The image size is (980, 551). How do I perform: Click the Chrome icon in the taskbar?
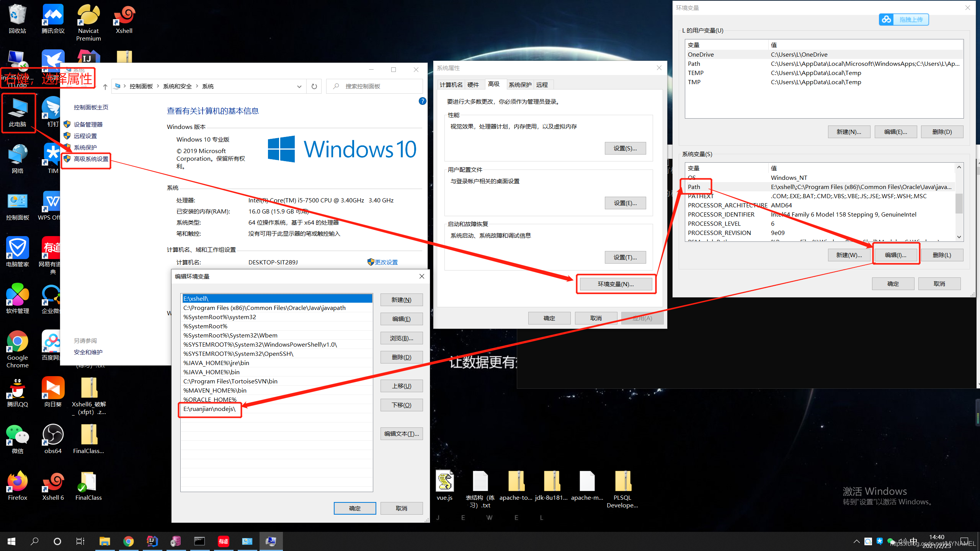click(x=128, y=541)
